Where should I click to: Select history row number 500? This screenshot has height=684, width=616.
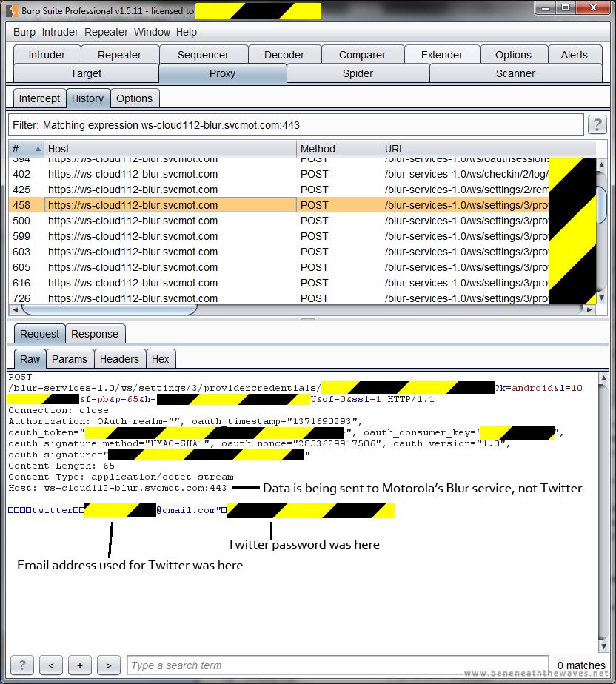point(278,221)
